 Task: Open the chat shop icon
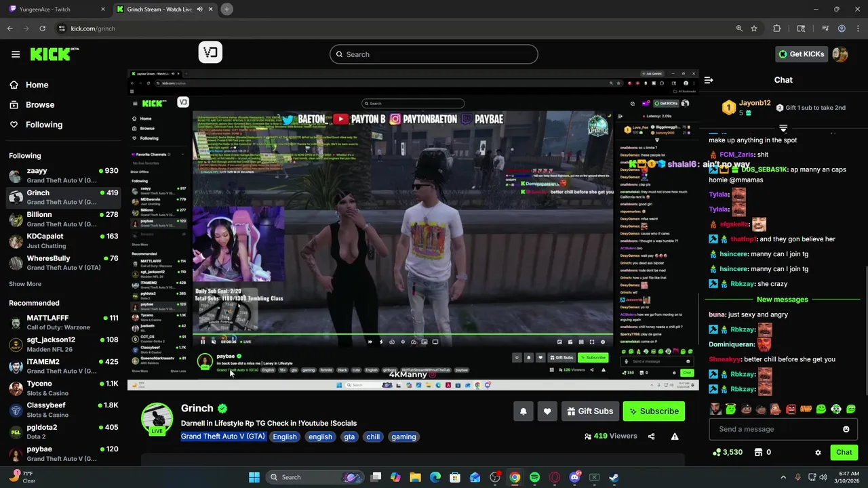[x=759, y=452]
